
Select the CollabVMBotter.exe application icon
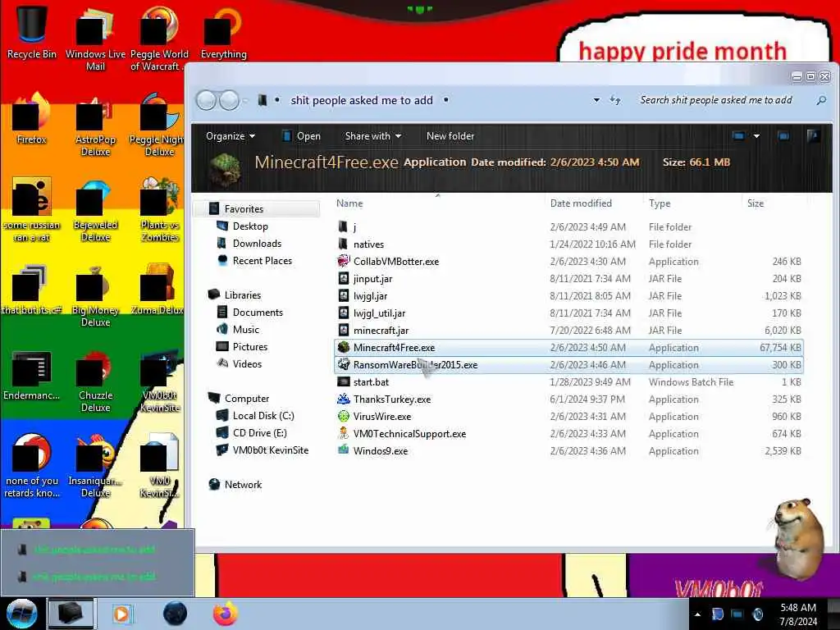[x=344, y=262]
